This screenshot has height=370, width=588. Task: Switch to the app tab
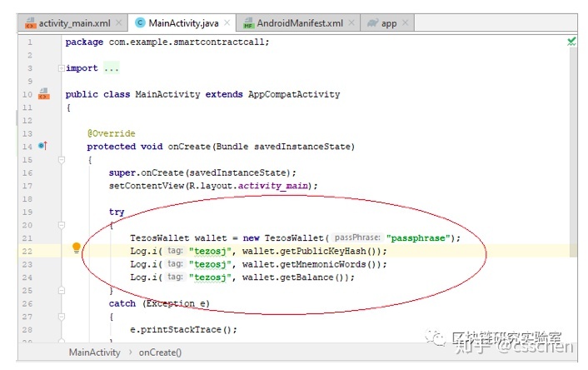tap(387, 23)
